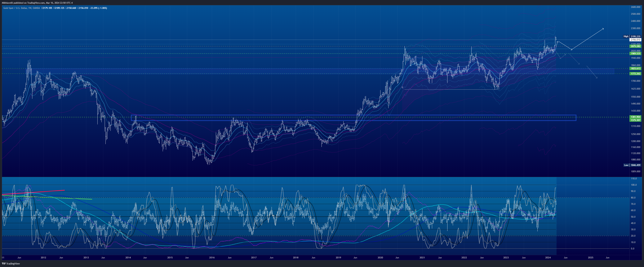
Task: Click the 2020 label on the time axis
Action: [380, 257]
